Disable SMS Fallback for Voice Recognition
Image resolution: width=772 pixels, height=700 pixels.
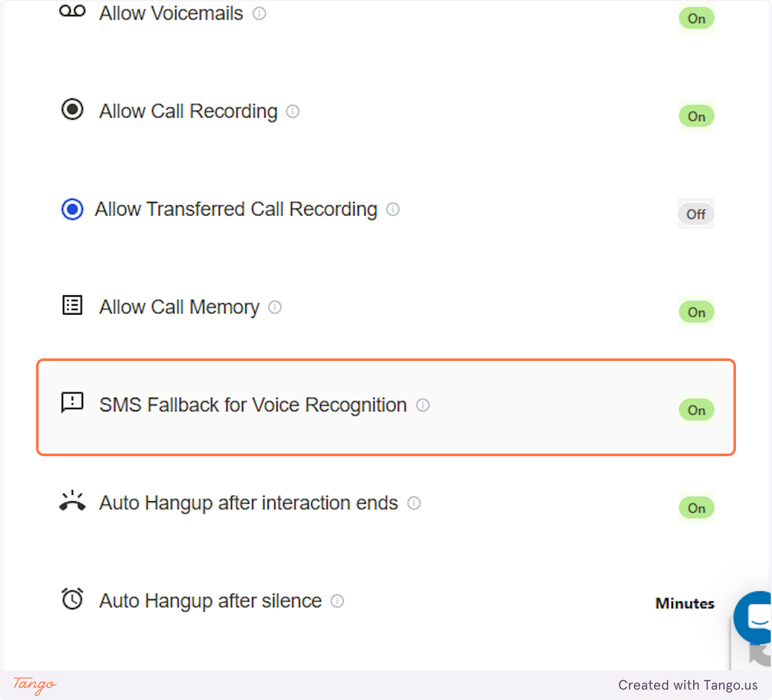click(696, 410)
